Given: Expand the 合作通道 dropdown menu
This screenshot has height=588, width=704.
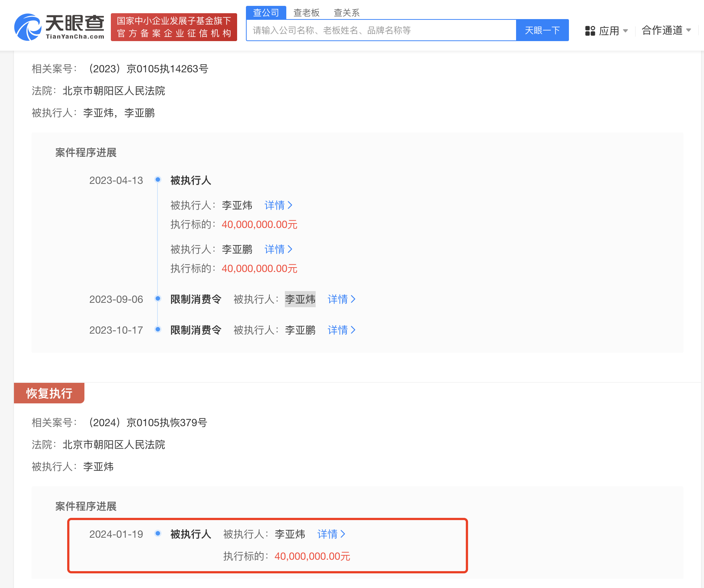Looking at the screenshot, I should click(666, 30).
